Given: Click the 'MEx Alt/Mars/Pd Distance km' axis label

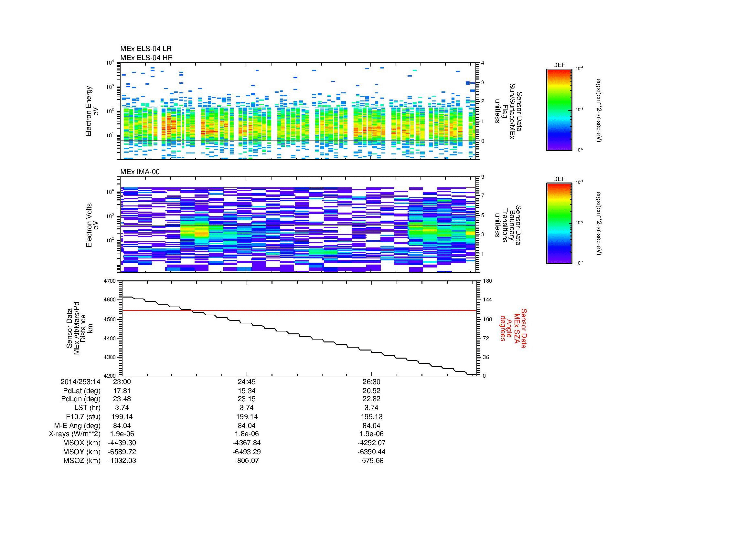Looking at the screenshot, I should (x=80, y=328).
